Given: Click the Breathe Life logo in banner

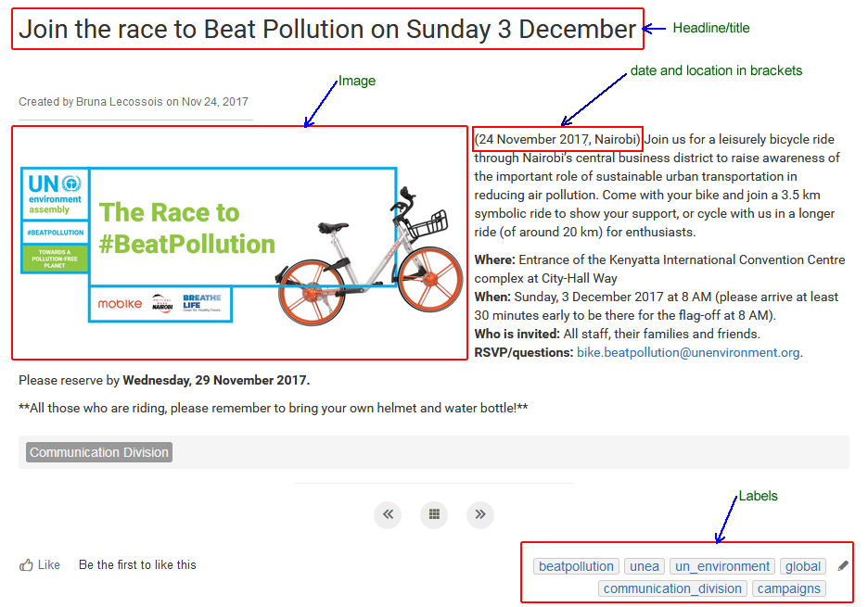Looking at the screenshot, I should click(x=202, y=303).
